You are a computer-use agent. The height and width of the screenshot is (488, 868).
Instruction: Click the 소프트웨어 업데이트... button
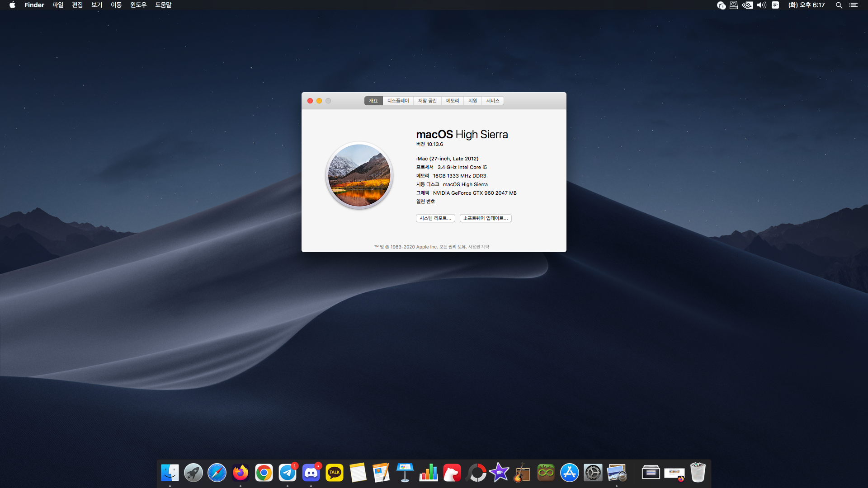pos(486,218)
